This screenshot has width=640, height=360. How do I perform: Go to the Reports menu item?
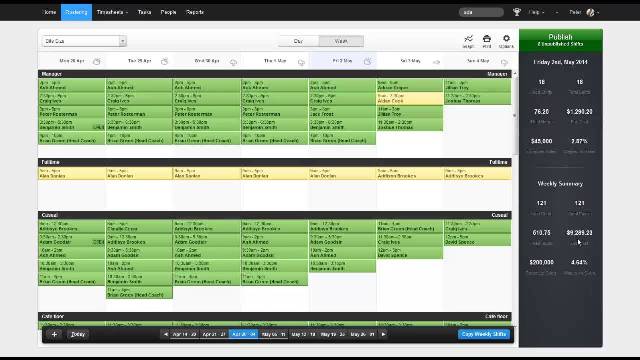[x=195, y=12]
